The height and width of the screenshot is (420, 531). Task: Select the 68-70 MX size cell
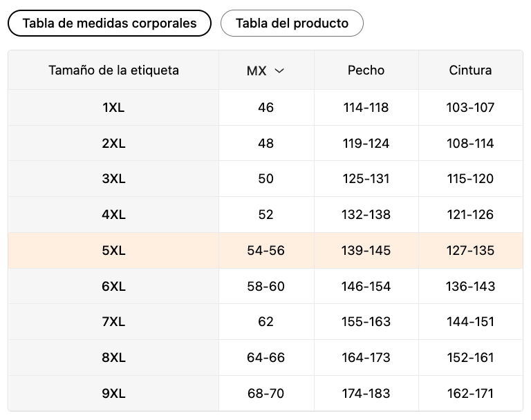coord(265,393)
